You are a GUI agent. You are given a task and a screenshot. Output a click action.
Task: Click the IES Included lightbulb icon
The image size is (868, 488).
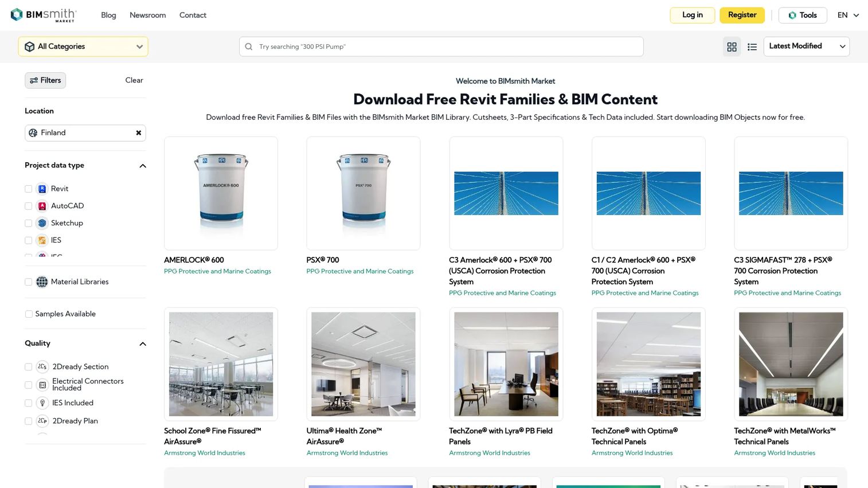click(x=42, y=403)
